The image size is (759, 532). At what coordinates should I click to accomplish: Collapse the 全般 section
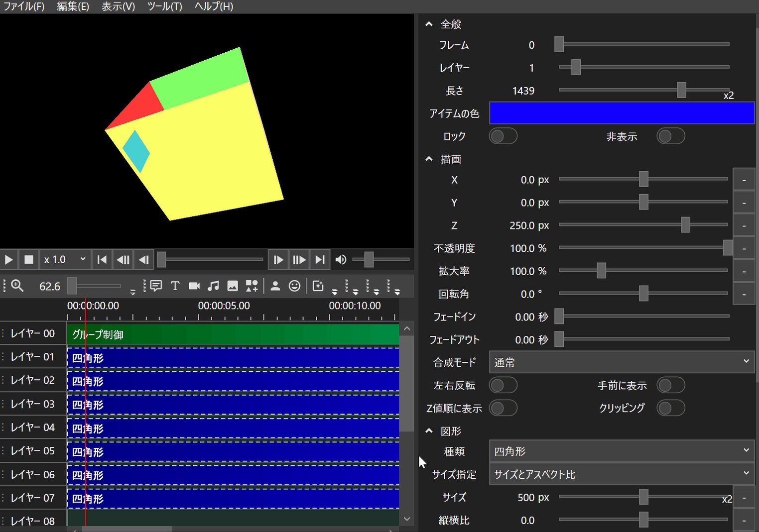(429, 24)
